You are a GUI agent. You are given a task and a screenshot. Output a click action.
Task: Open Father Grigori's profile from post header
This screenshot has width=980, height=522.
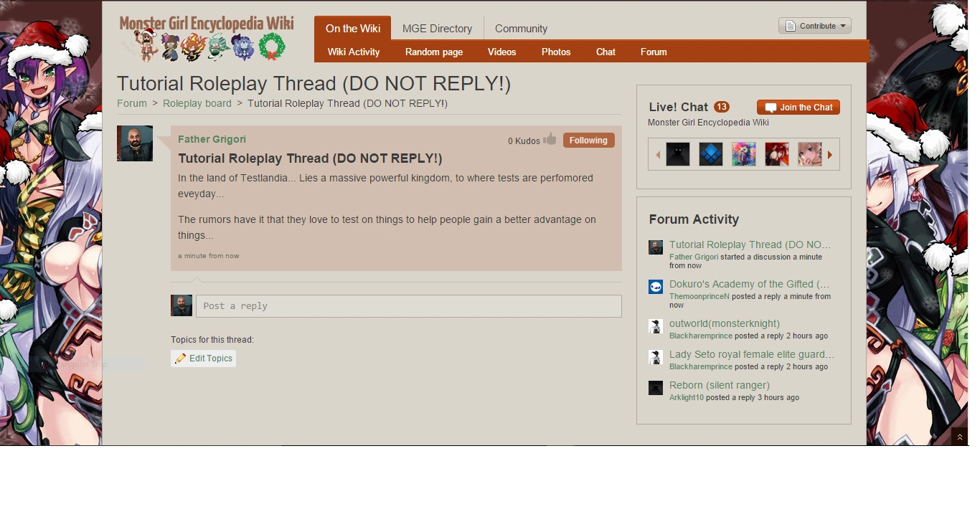pos(212,139)
